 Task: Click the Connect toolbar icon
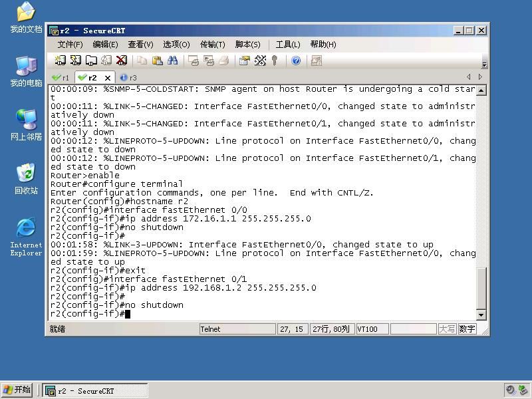click(61, 61)
